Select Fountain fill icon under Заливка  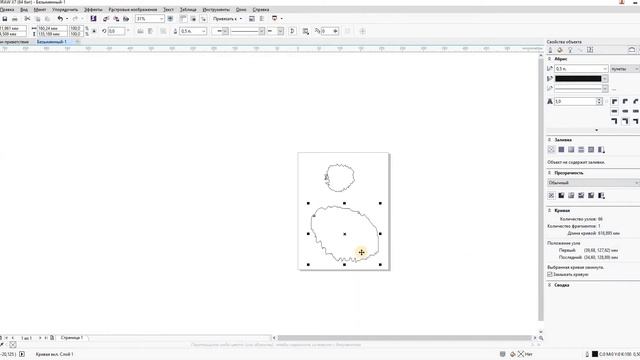pyautogui.click(x=571, y=150)
